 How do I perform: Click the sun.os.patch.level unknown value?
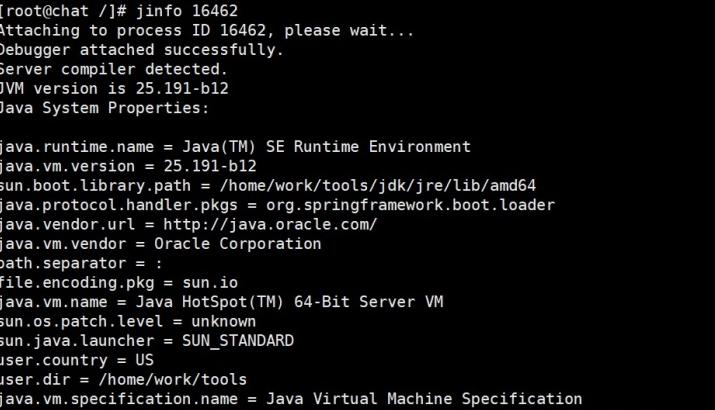[x=224, y=321]
